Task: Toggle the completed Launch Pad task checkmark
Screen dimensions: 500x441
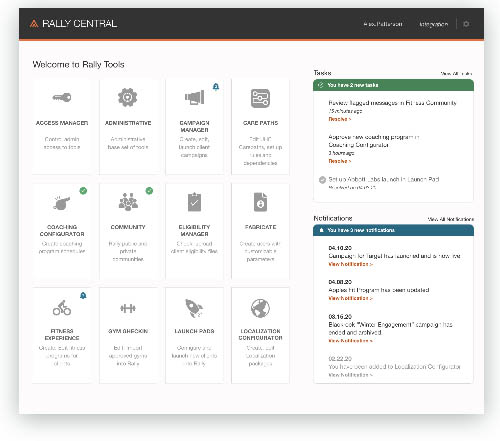Action: 322,180
